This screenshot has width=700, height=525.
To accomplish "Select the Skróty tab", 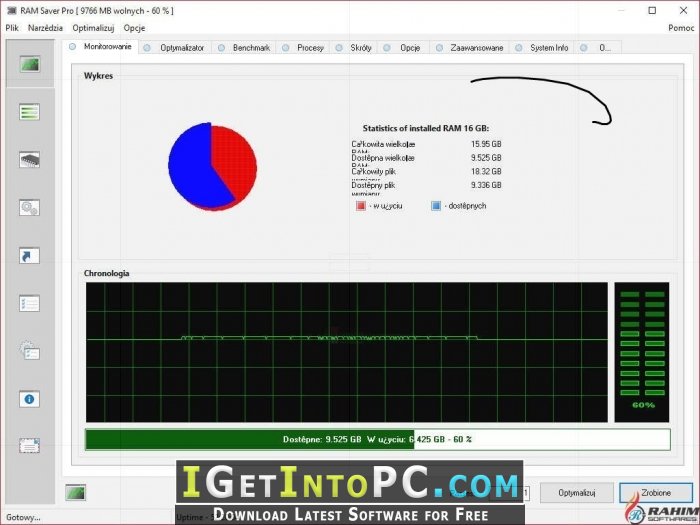I will pos(354,47).
